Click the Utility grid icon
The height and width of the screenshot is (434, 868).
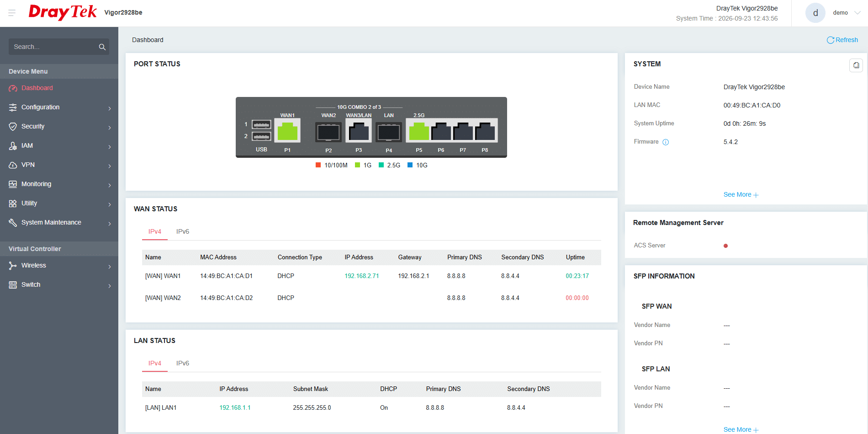[x=13, y=204]
